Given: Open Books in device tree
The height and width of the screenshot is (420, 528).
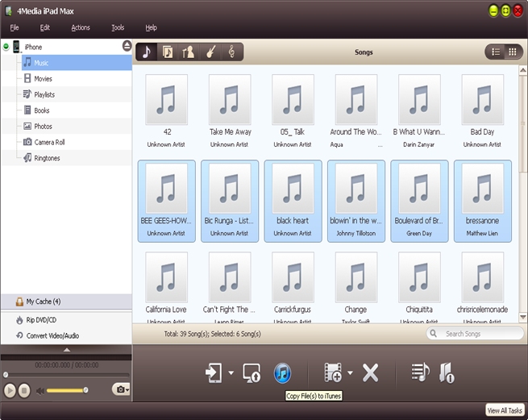Looking at the screenshot, I should (x=42, y=110).
